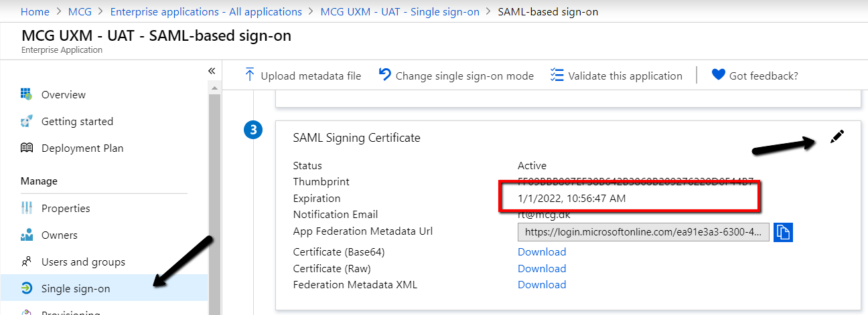Viewport: 868px width, 315px height.
Task: Download Certificate (Raw)
Action: tap(542, 268)
